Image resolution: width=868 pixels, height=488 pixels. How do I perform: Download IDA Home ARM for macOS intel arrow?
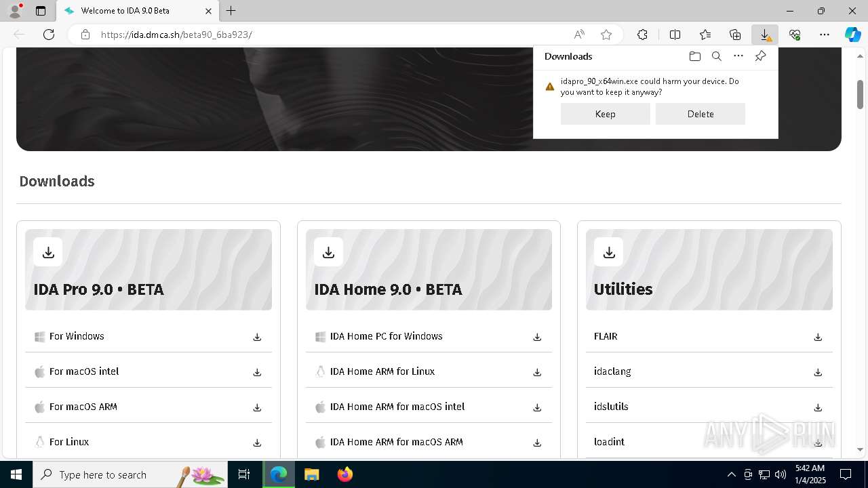pyautogui.click(x=537, y=407)
